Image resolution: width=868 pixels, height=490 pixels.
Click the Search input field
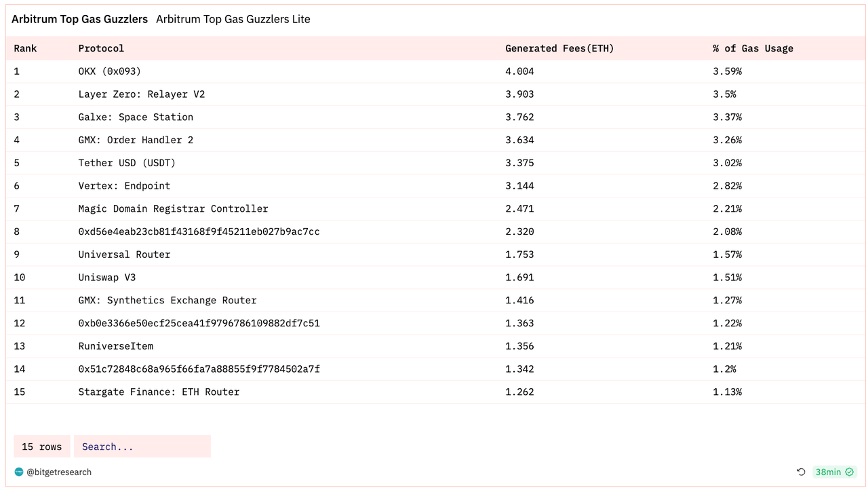pyautogui.click(x=142, y=447)
